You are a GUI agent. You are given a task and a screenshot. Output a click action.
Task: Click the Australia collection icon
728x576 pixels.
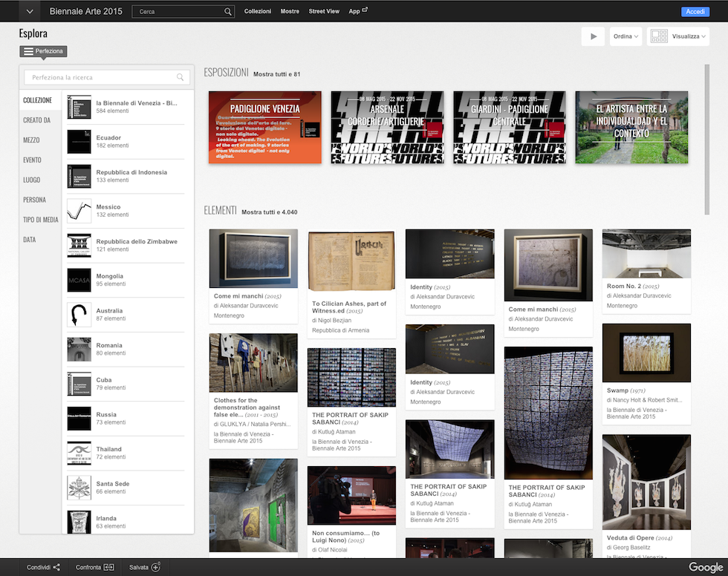tap(79, 315)
